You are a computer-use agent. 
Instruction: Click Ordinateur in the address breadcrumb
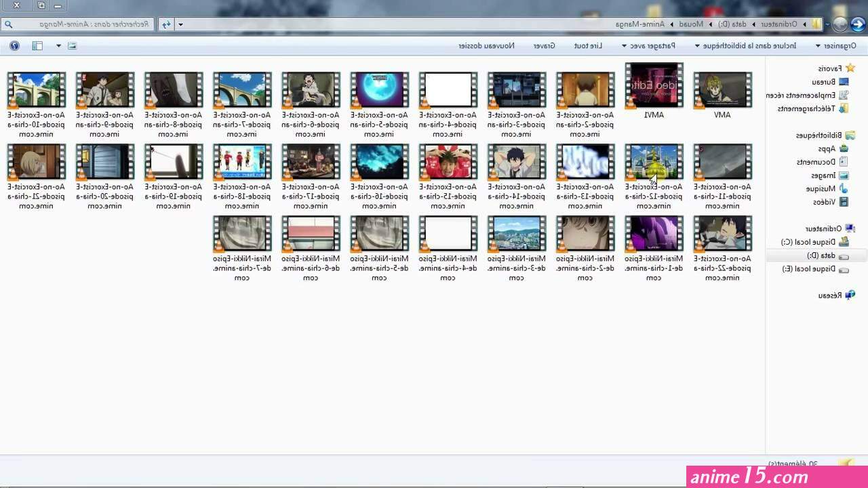778,24
